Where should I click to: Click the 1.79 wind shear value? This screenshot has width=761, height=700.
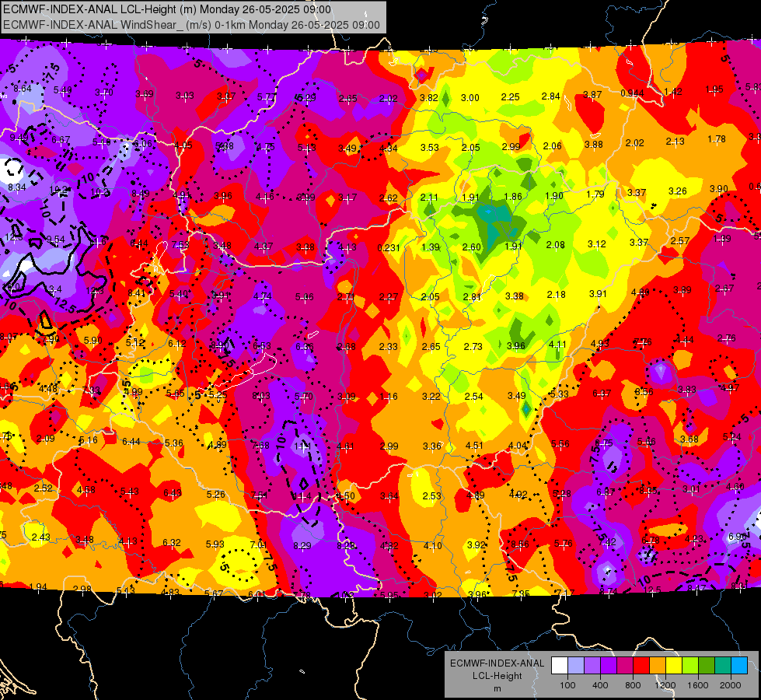(595, 194)
